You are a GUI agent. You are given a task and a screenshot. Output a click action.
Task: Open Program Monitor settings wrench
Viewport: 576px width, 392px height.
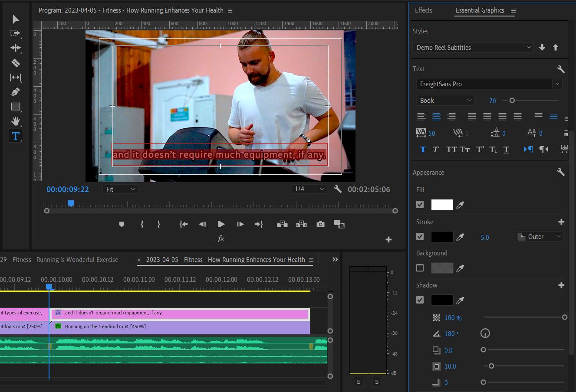coord(338,189)
